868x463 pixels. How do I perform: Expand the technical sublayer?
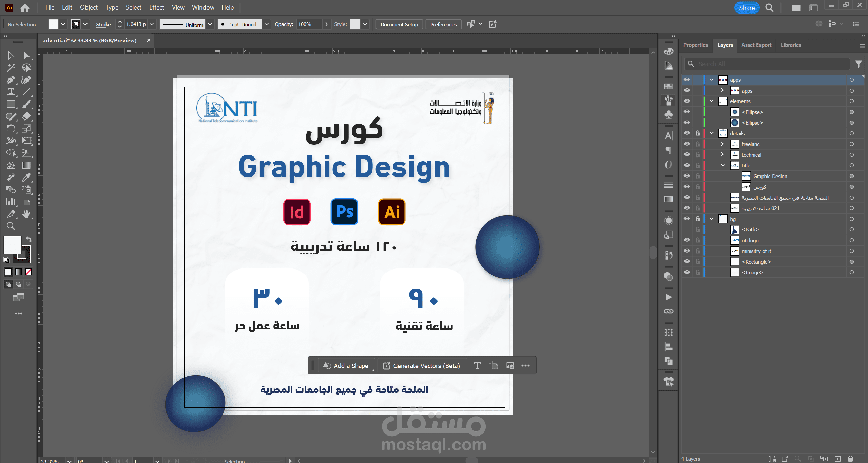(722, 154)
